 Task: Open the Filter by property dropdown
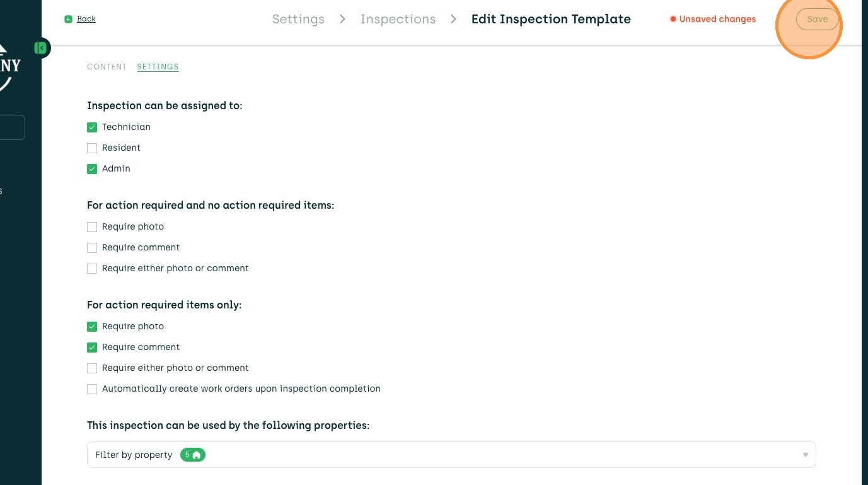coord(451,455)
